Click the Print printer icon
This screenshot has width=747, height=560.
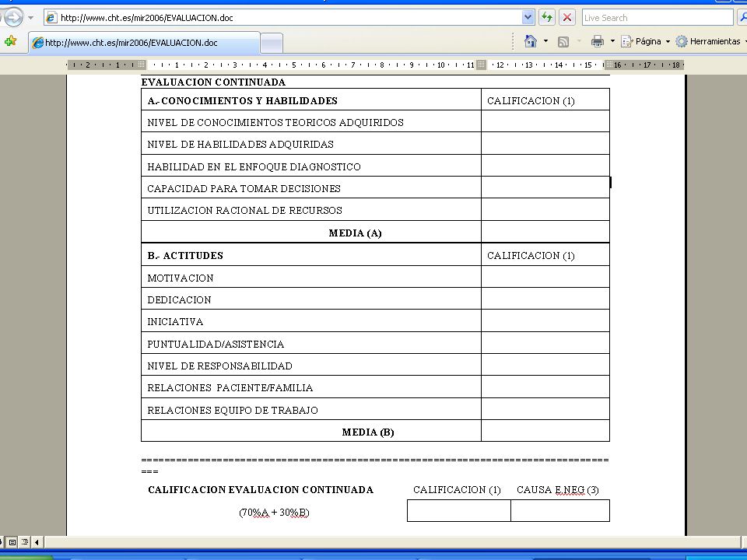coord(597,41)
